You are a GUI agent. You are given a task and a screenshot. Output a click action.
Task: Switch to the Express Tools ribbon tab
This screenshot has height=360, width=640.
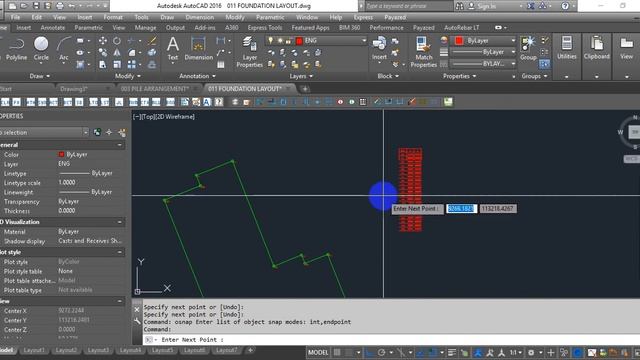pyautogui.click(x=264, y=27)
